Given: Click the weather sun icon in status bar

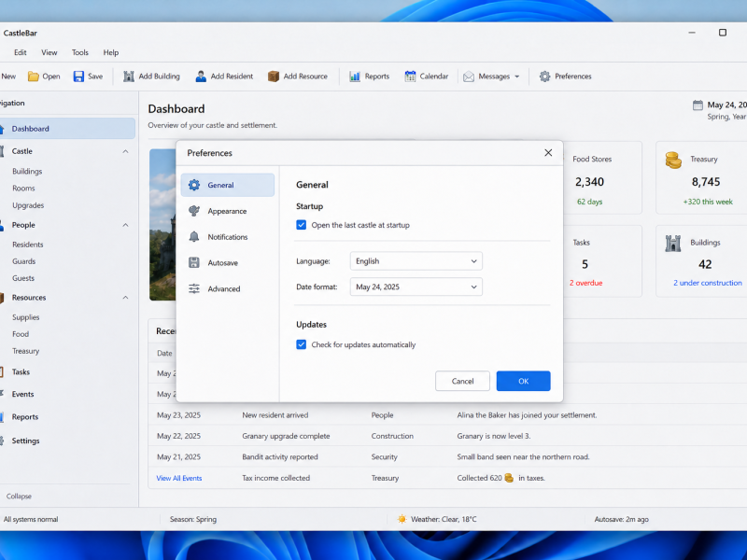Looking at the screenshot, I should coord(402,519).
